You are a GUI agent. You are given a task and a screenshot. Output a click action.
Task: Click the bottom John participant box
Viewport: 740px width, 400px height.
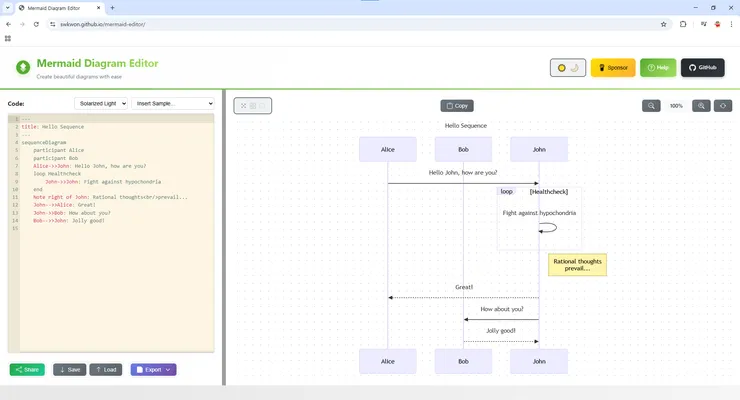click(539, 361)
